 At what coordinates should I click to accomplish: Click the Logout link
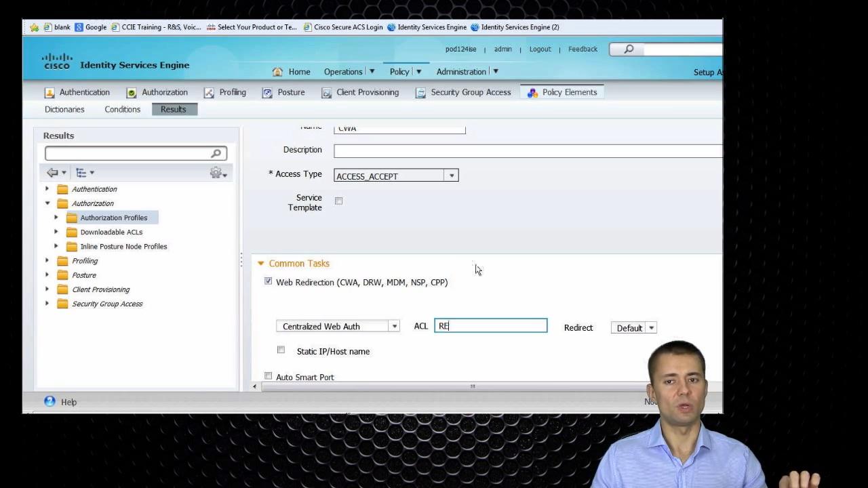tap(540, 49)
